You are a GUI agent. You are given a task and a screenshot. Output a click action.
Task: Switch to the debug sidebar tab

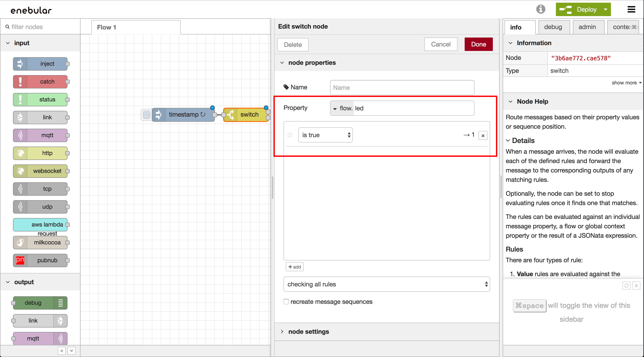pyautogui.click(x=553, y=27)
